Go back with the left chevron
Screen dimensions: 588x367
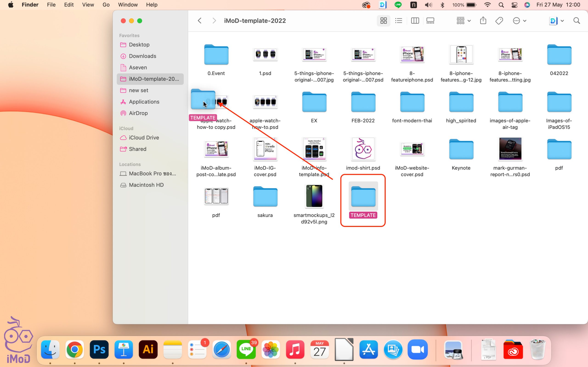coord(200,21)
